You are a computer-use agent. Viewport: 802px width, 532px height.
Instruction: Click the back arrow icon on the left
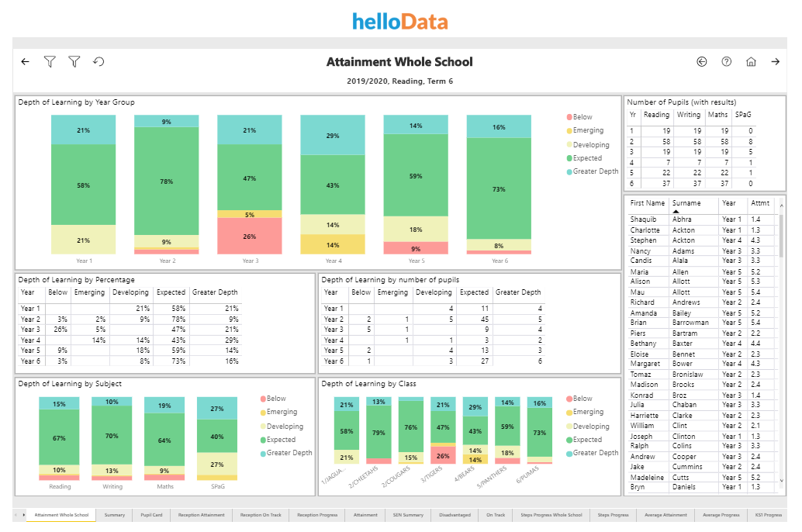(25, 61)
